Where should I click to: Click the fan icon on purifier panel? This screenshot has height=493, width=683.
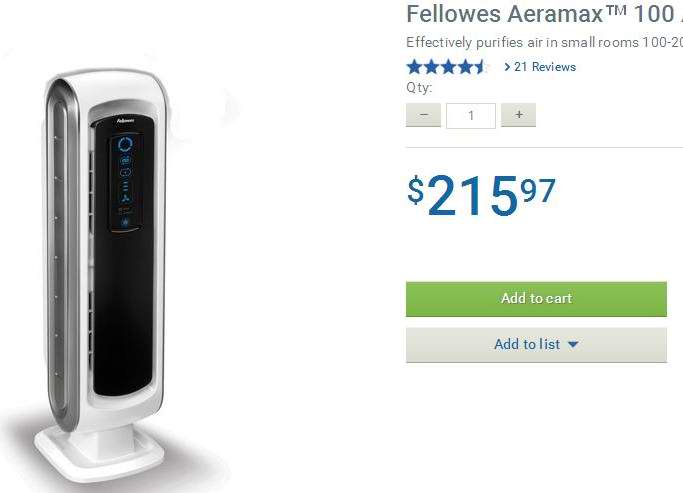point(125,199)
